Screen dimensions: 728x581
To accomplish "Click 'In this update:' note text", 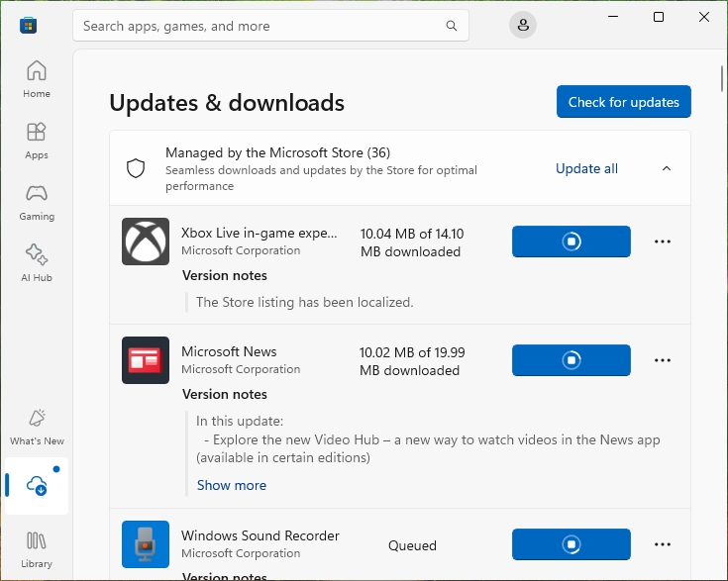I will coord(240,421).
